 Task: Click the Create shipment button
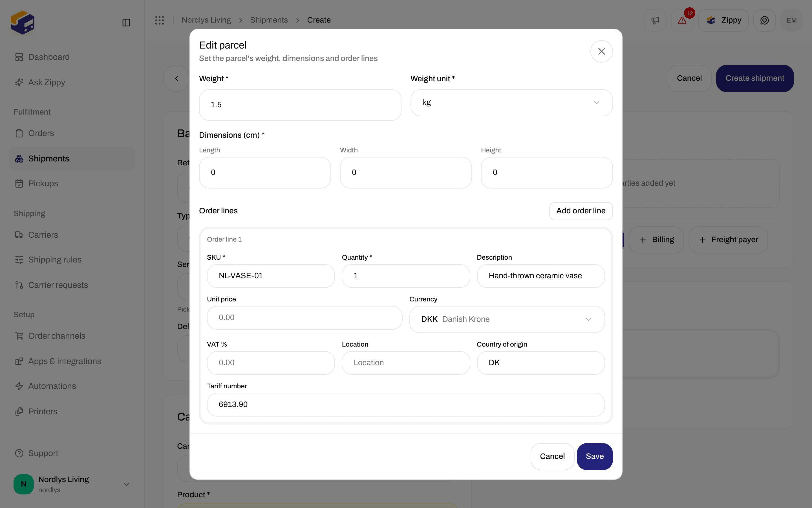pyautogui.click(x=754, y=78)
